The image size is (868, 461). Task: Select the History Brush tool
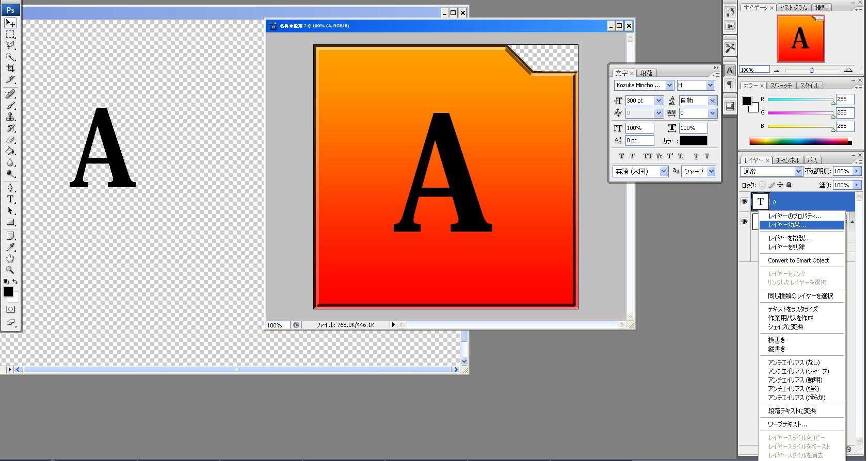(10, 128)
